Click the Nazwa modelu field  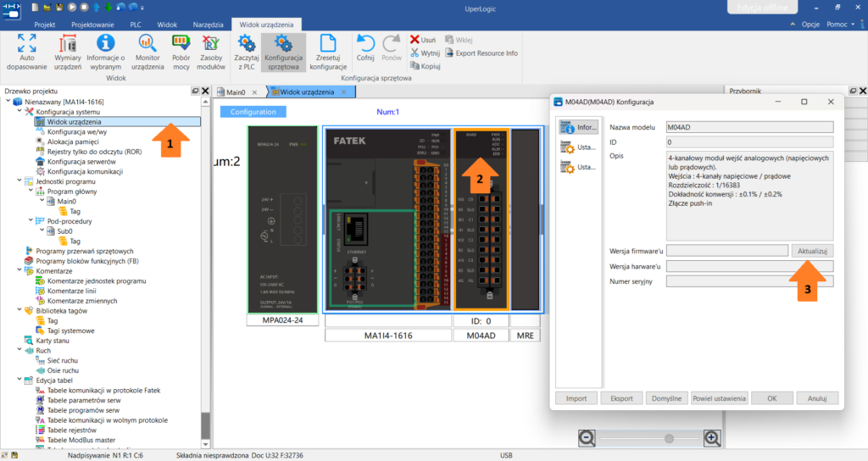coord(749,127)
